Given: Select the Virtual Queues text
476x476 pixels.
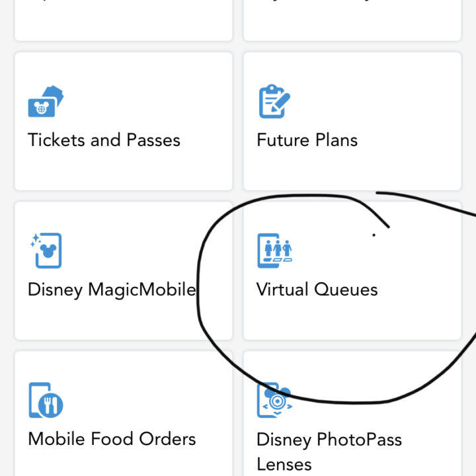Looking at the screenshot, I should click(x=317, y=290).
